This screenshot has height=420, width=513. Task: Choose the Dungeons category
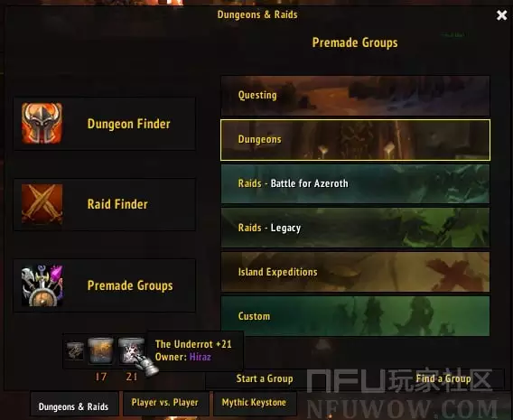click(355, 140)
